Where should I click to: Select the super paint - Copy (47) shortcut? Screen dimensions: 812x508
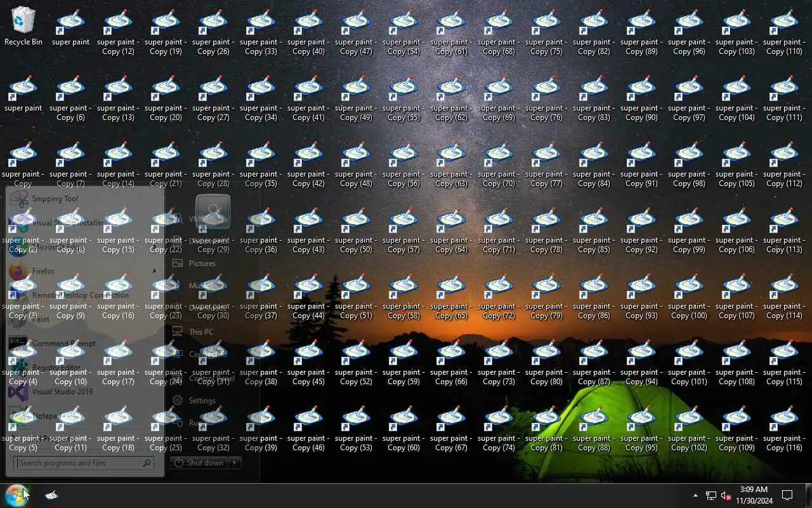356,32
